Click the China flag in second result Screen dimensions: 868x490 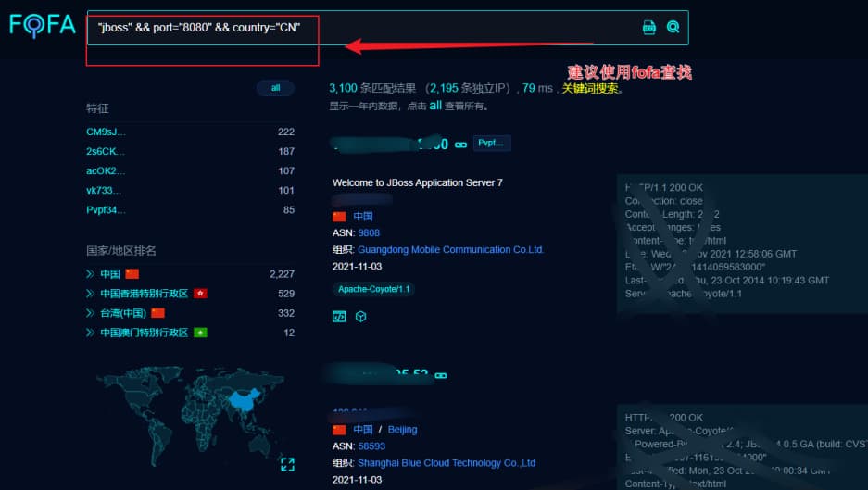pyautogui.click(x=339, y=430)
